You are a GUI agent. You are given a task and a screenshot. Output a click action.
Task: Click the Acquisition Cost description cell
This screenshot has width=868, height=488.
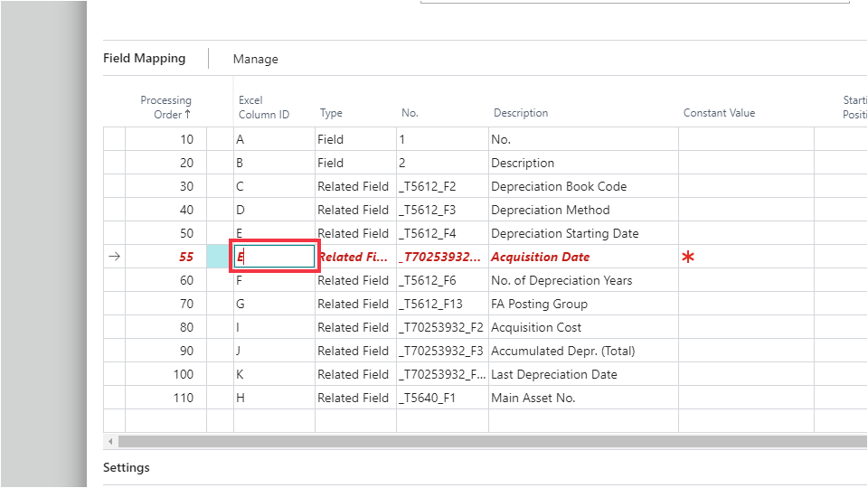coord(536,327)
